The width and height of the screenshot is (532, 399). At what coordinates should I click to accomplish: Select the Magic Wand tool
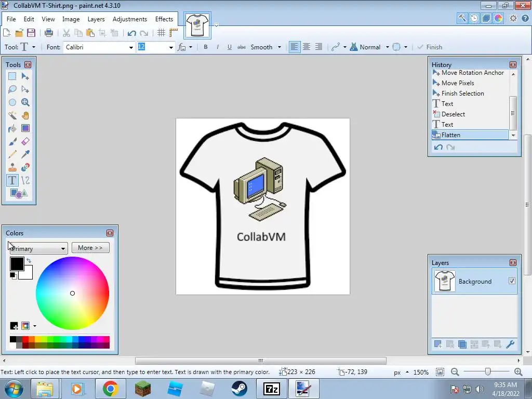(x=12, y=115)
